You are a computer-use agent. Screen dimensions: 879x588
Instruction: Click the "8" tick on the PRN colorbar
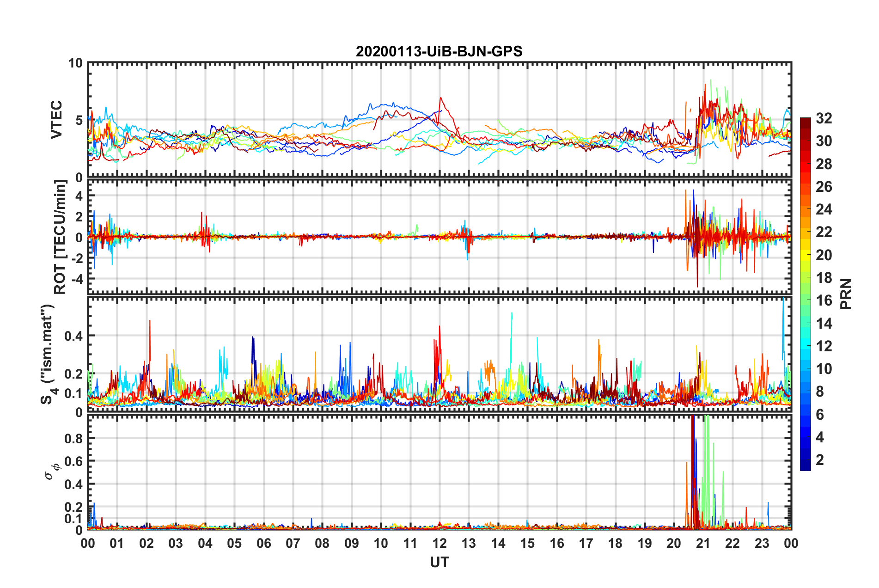tap(820, 392)
